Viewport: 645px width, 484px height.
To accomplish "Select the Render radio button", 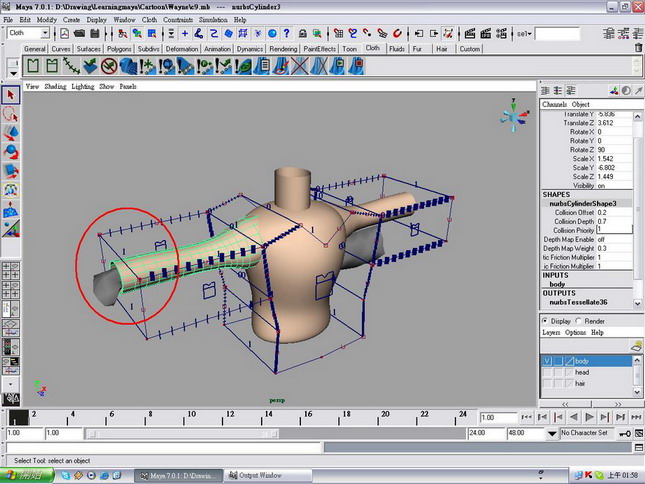I will click(579, 321).
